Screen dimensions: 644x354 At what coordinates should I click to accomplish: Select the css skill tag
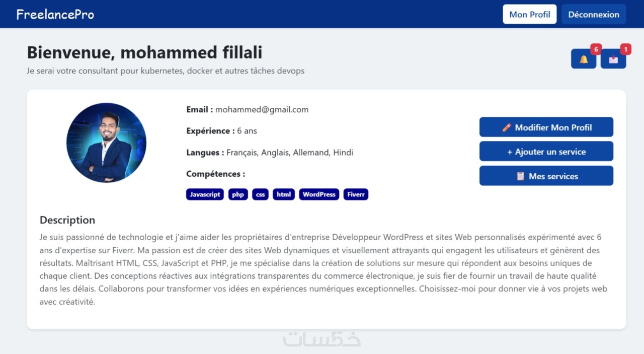click(x=260, y=194)
